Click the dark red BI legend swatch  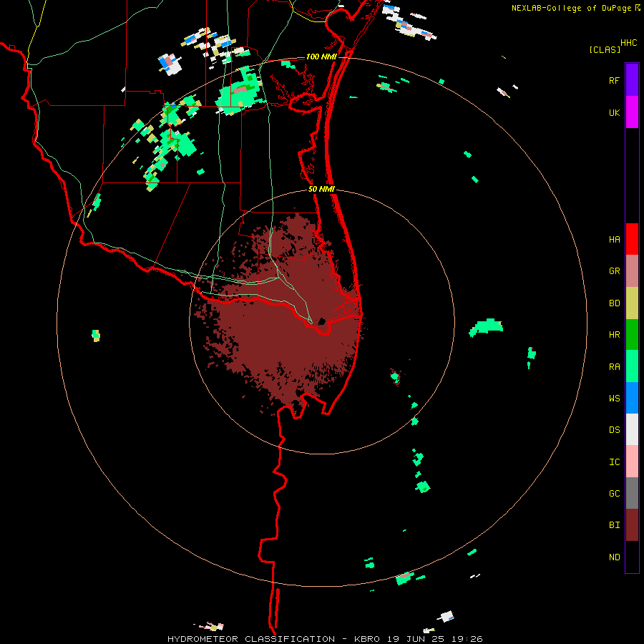[x=632, y=525]
